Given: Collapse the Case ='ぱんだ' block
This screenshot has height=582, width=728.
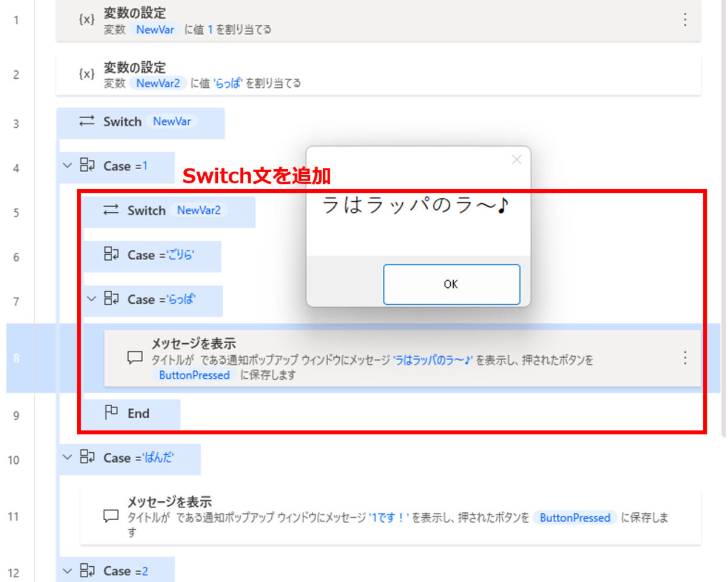Looking at the screenshot, I should coord(67,458).
